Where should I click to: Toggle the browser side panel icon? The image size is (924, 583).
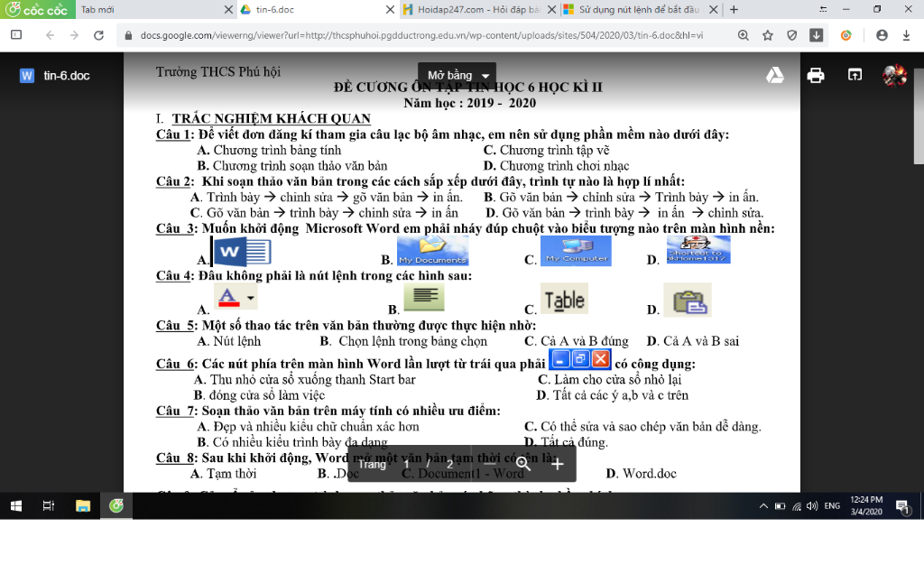tap(16, 35)
